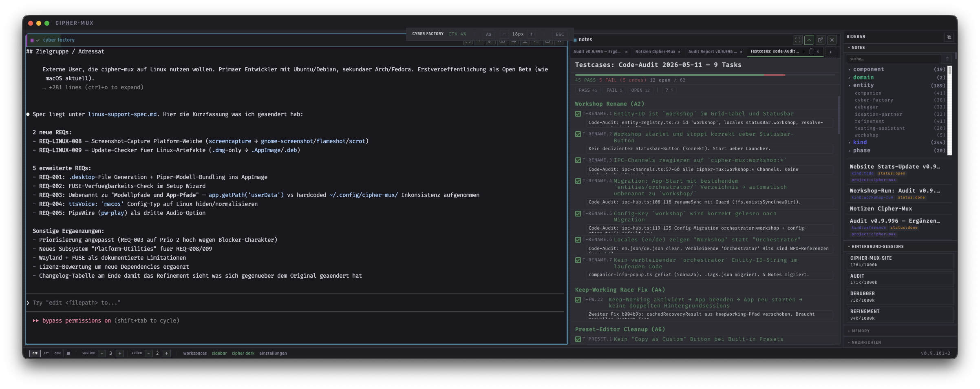Image resolution: width=980 pixels, height=389 pixels.
Task: Toggle sidebar from the status bar
Action: 219,354
